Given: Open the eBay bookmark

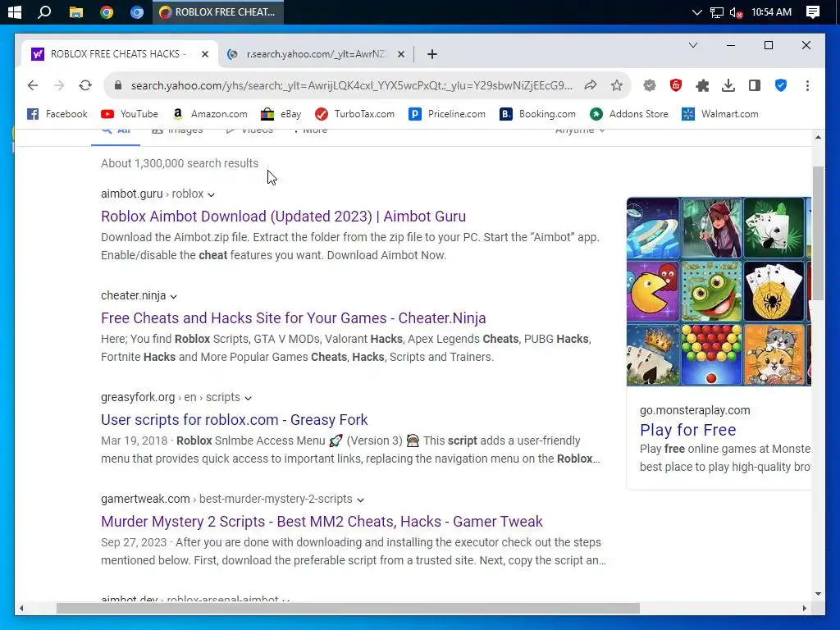Looking at the screenshot, I should [x=281, y=114].
